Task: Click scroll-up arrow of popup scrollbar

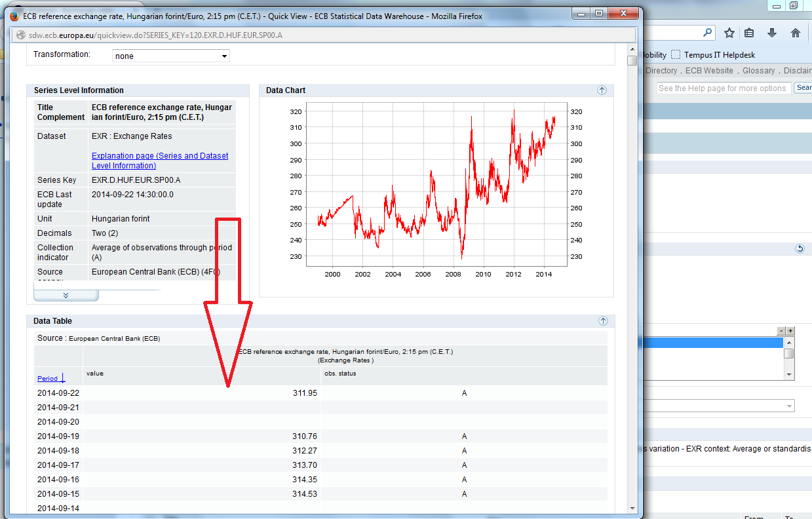Action: [x=632, y=49]
